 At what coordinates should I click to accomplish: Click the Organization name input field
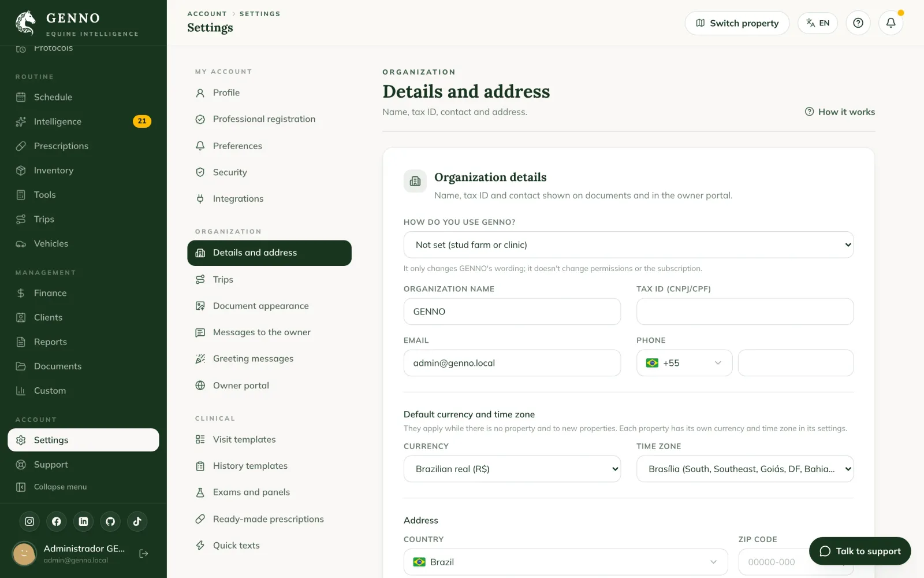[x=512, y=312]
